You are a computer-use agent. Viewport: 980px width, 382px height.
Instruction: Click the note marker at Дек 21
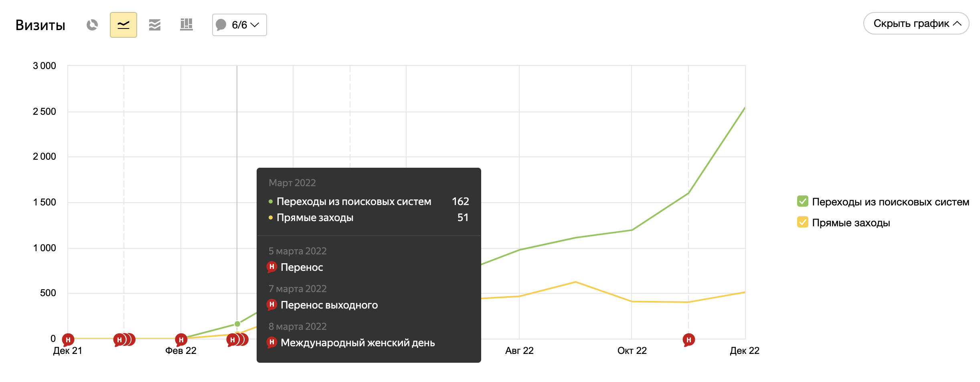click(68, 340)
